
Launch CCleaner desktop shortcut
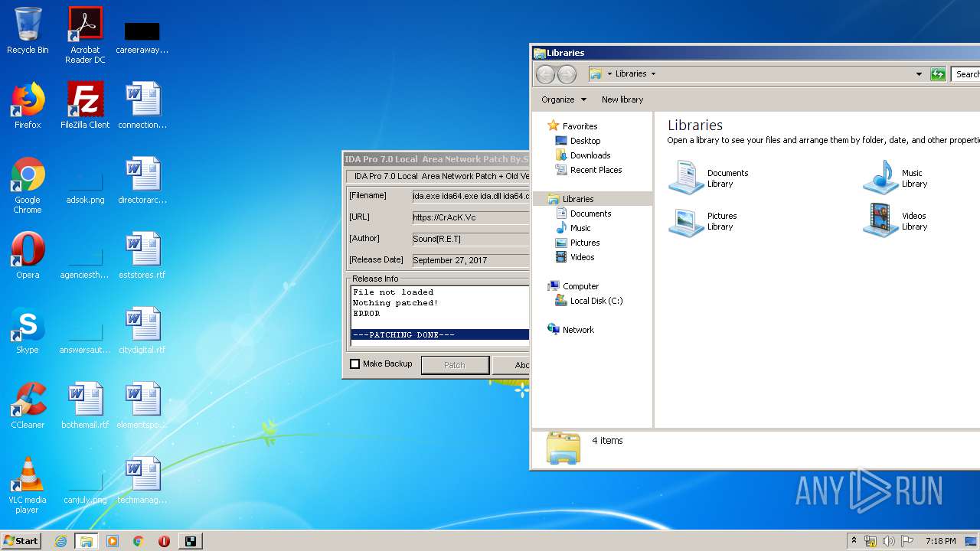tap(28, 406)
